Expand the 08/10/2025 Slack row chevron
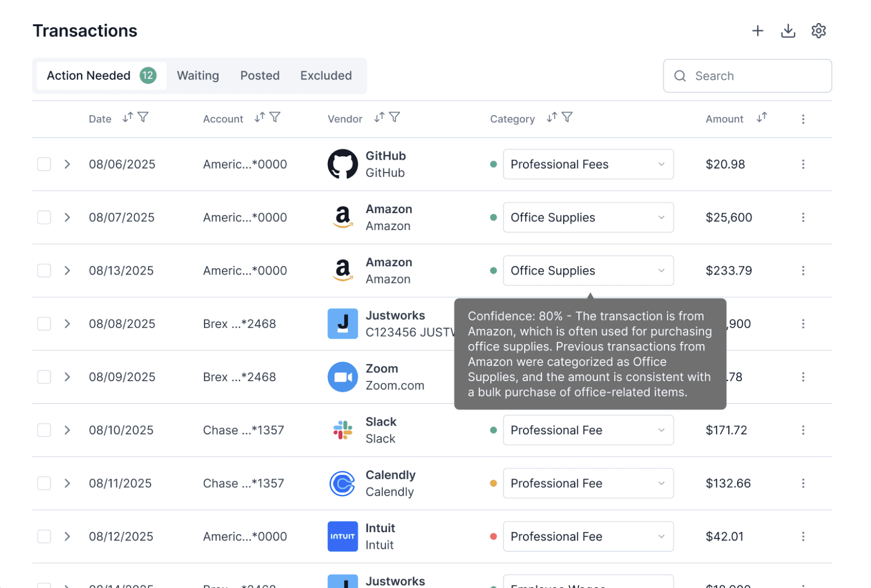 [x=67, y=430]
